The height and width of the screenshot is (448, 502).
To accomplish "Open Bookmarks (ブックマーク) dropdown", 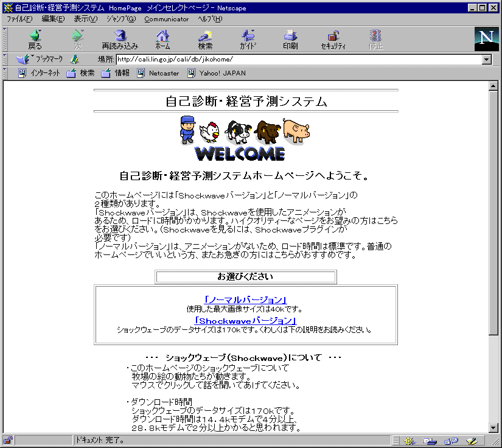I will click(40, 59).
